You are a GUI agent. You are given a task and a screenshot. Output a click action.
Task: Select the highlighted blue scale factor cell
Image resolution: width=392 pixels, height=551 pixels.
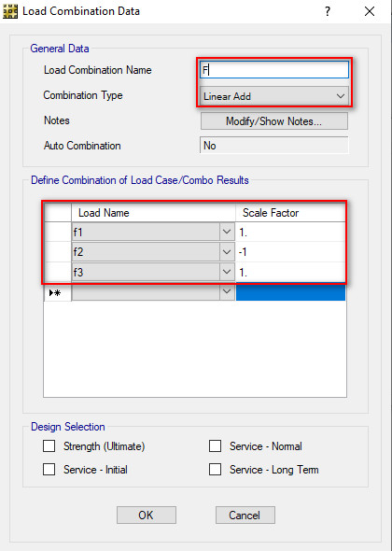coord(290,292)
